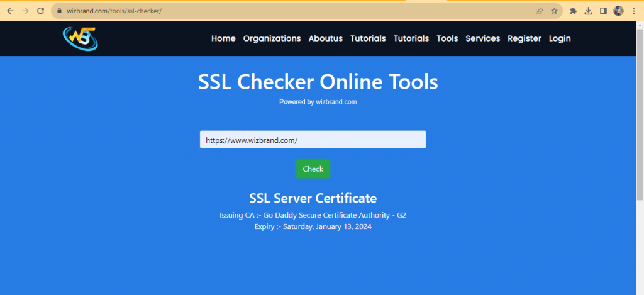Open the Organizations nav item
644x295 pixels.
(x=272, y=38)
